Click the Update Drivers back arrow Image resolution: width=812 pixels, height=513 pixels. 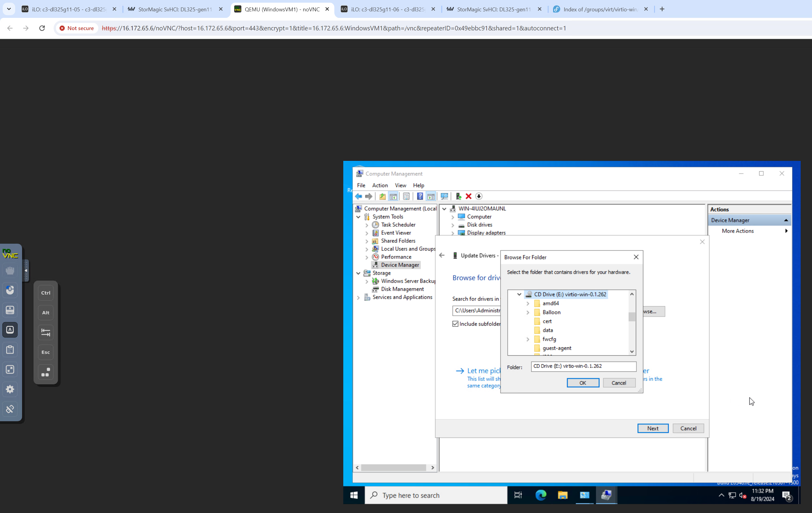(x=442, y=256)
